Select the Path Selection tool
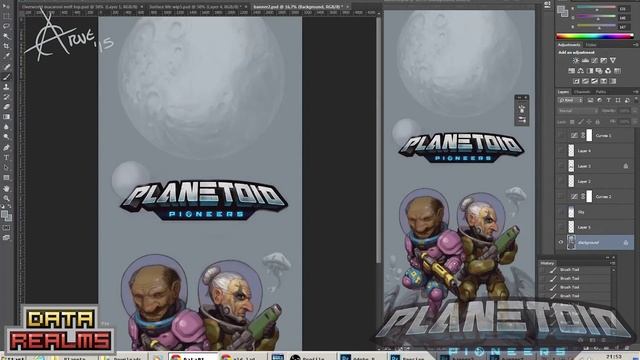This screenshot has height=360, width=640. tap(6, 168)
